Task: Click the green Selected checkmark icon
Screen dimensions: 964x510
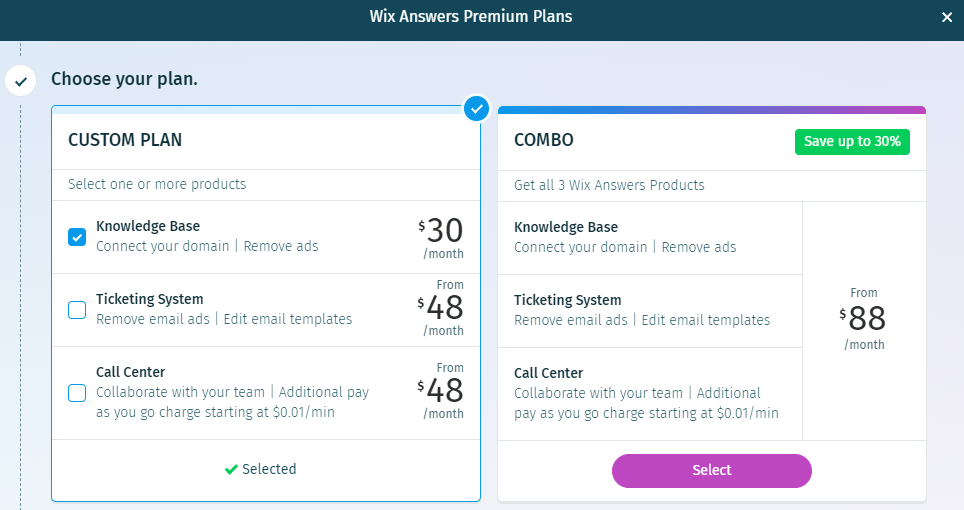Action: coord(231,469)
